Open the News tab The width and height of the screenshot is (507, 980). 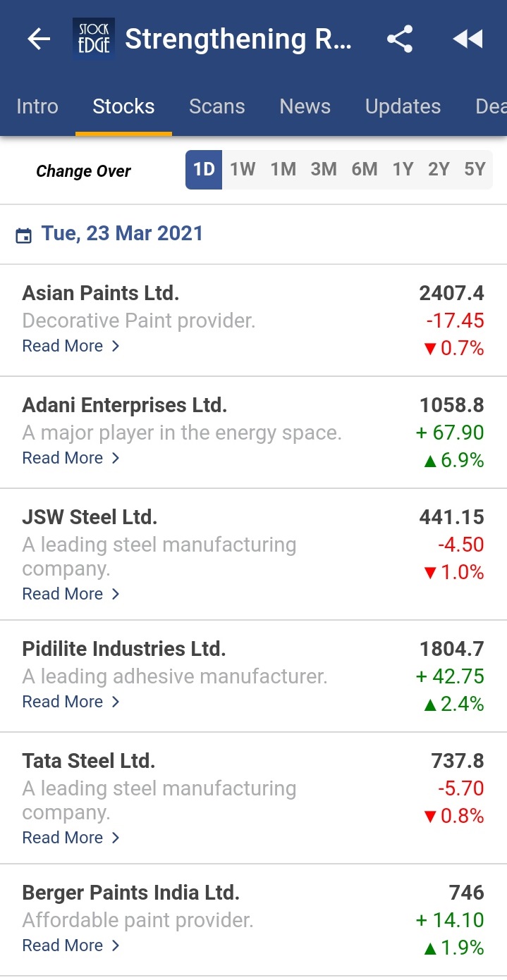(x=305, y=106)
